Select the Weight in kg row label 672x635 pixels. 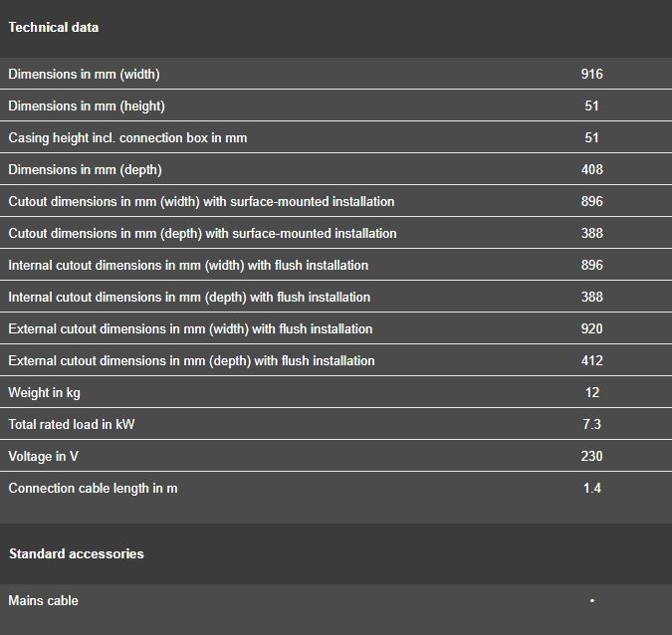tap(44, 392)
